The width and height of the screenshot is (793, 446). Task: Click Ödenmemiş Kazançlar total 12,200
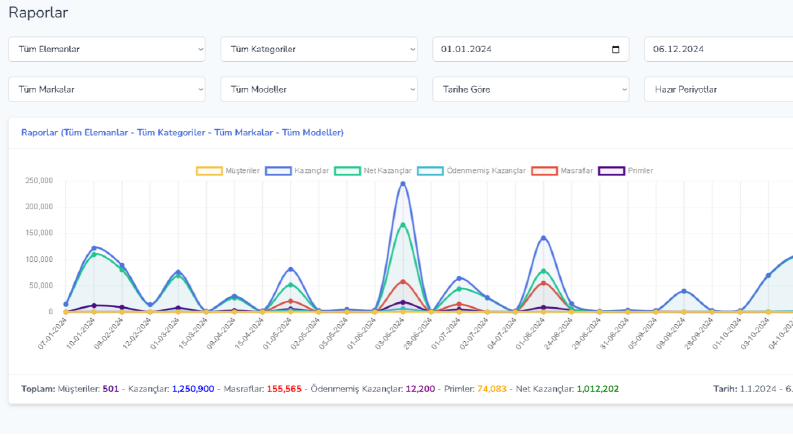coord(420,389)
